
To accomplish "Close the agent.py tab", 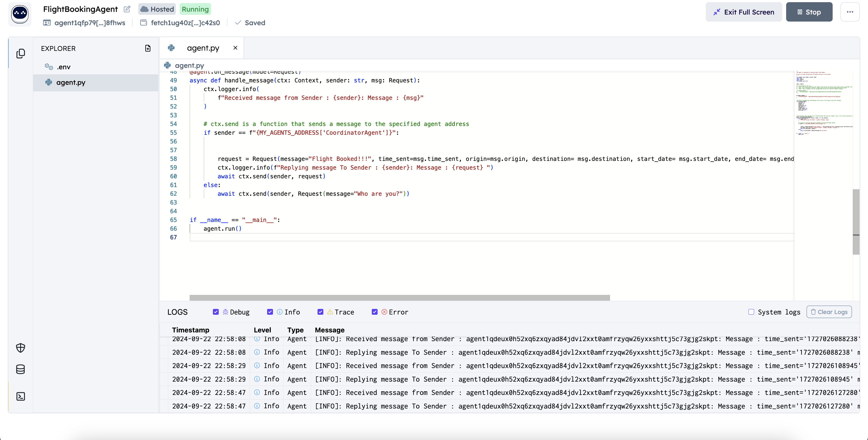I will [235, 48].
